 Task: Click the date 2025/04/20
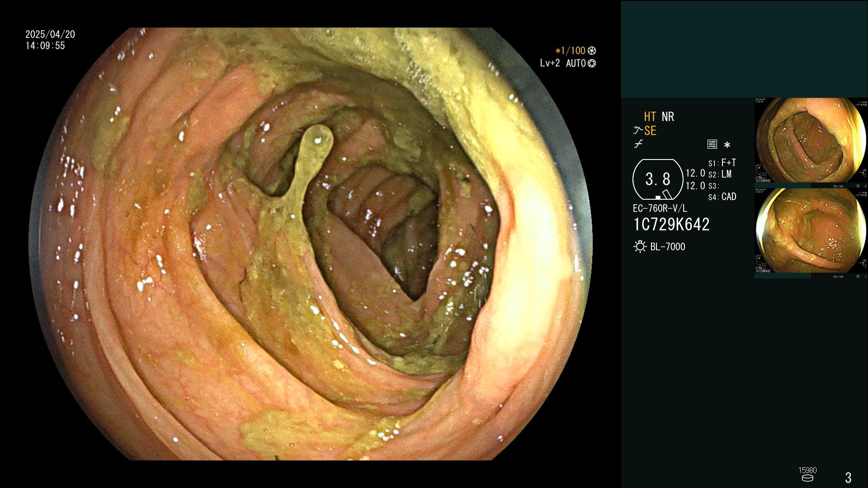(x=50, y=34)
